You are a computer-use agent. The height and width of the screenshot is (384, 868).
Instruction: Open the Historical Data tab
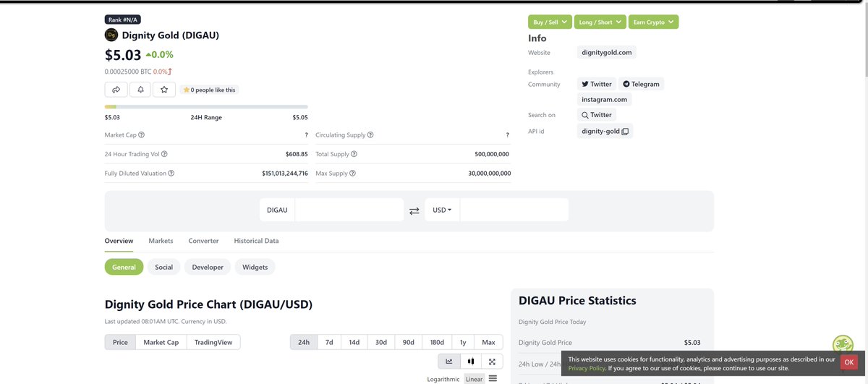pos(256,241)
